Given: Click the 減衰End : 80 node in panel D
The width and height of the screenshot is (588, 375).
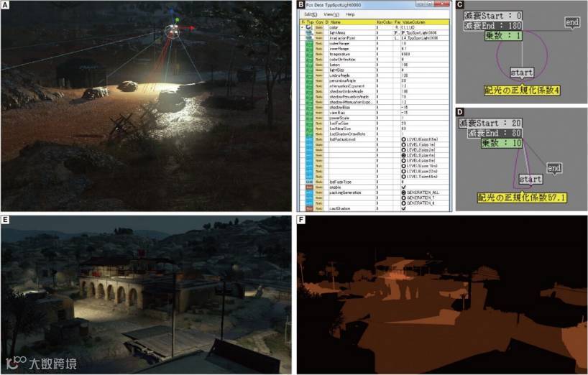Looking at the screenshot, I should click(x=495, y=133).
